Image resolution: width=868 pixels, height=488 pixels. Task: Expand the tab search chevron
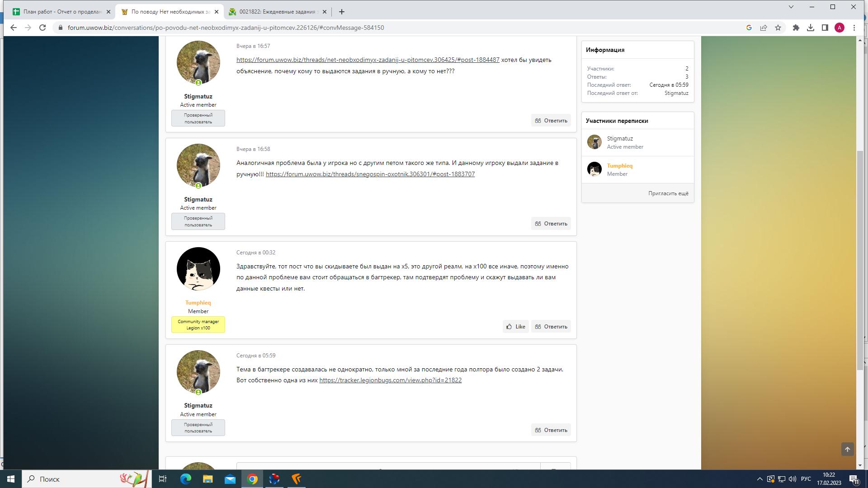pyautogui.click(x=791, y=7)
